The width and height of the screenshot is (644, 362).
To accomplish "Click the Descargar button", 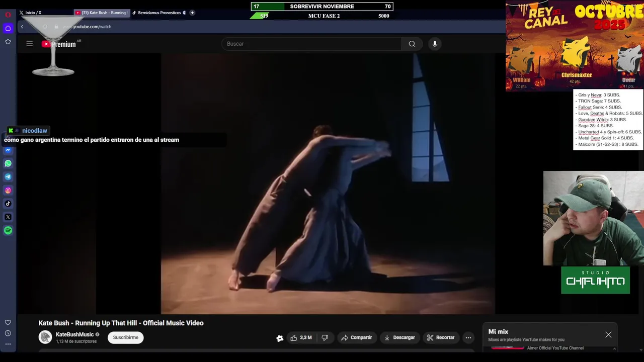I will 399,338.
